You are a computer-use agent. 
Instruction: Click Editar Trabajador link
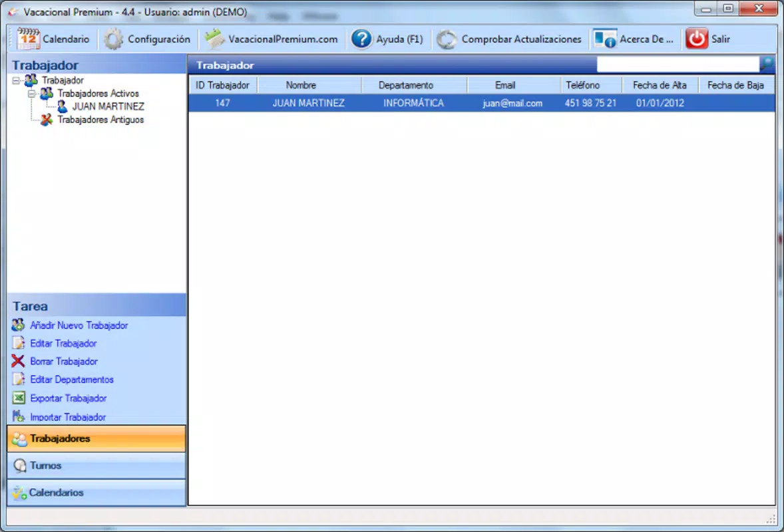(x=63, y=343)
